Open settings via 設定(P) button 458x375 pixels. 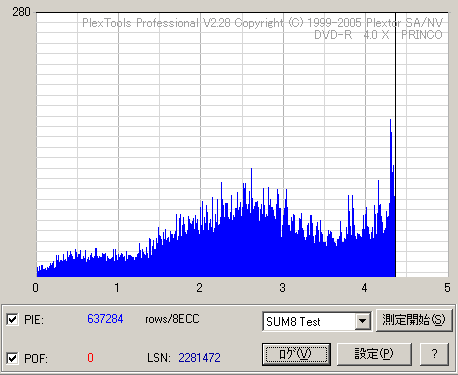tap(374, 354)
